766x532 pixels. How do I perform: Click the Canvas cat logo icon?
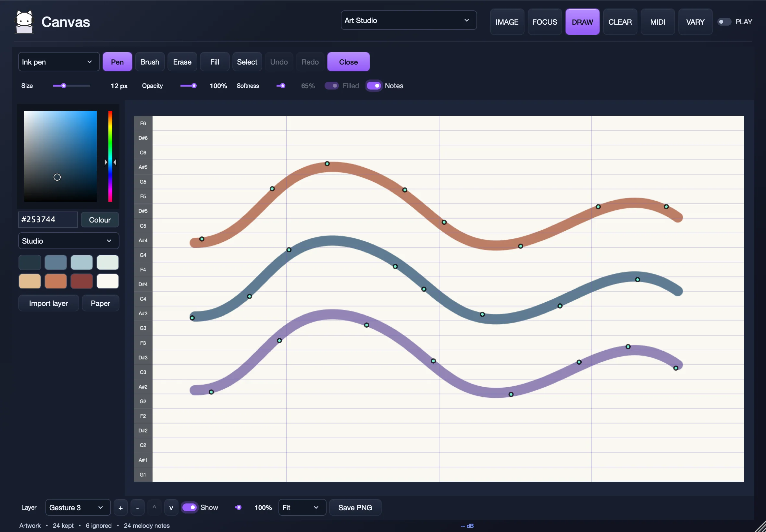pyautogui.click(x=25, y=22)
